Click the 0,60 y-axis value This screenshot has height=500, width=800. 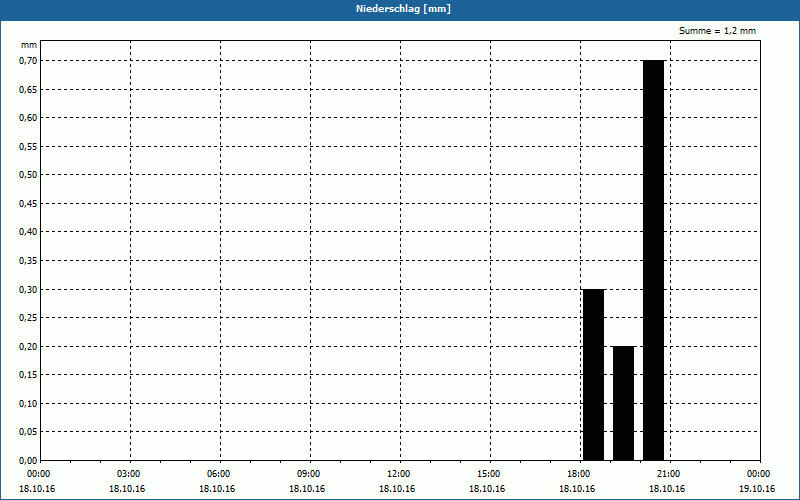(28, 118)
